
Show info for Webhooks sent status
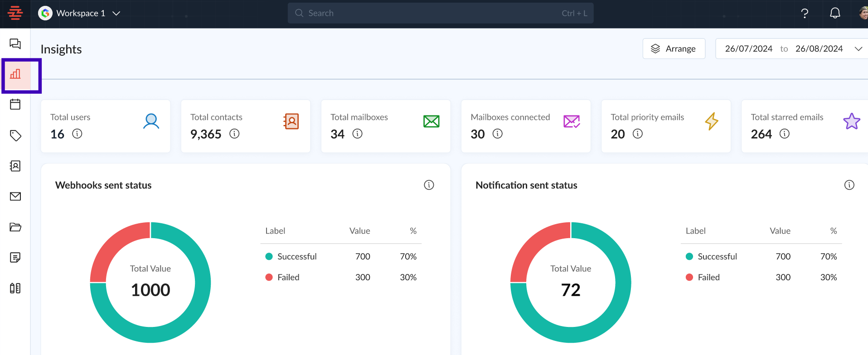click(x=429, y=185)
